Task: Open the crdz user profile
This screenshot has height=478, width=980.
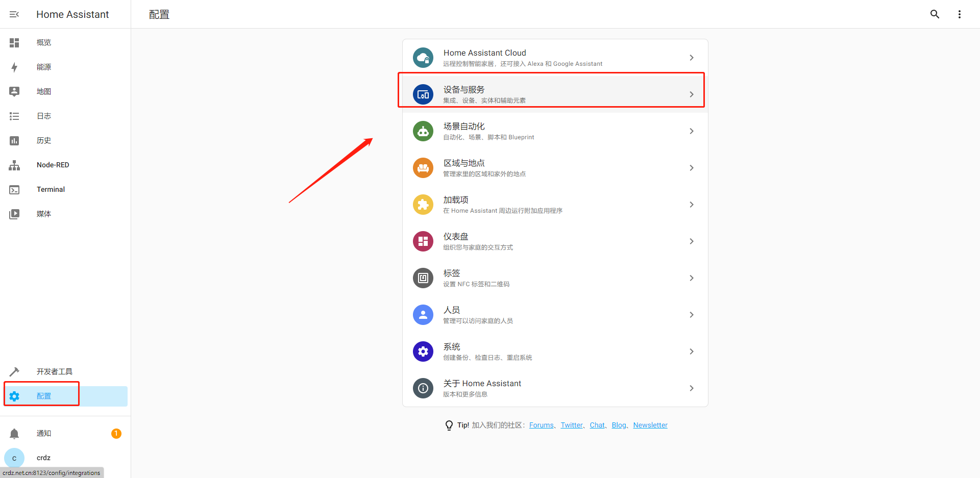Action: 43,458
